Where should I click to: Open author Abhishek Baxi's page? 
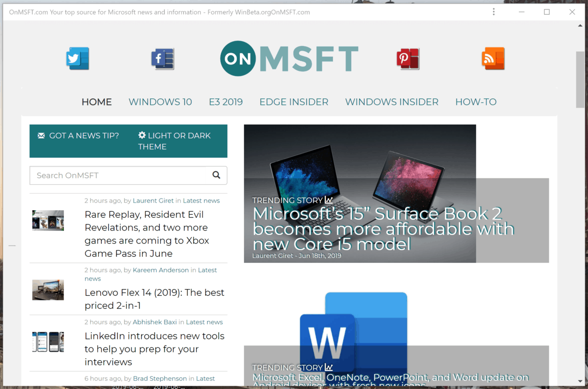click(x=154, y=322)
